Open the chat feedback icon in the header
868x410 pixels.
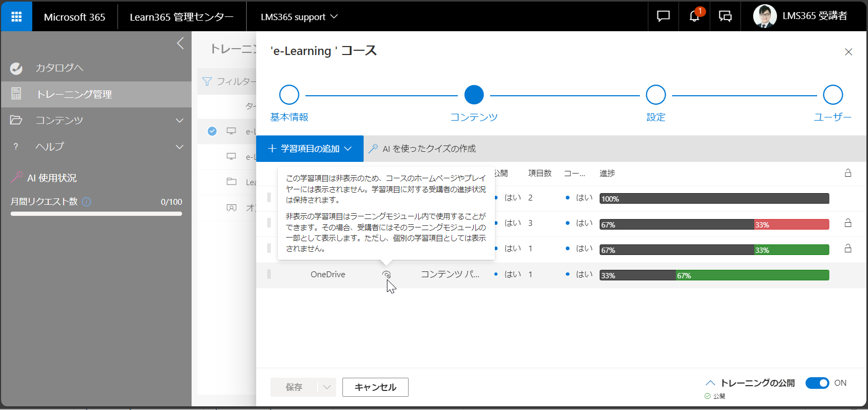pyautogui.click(x=663, y=16)
